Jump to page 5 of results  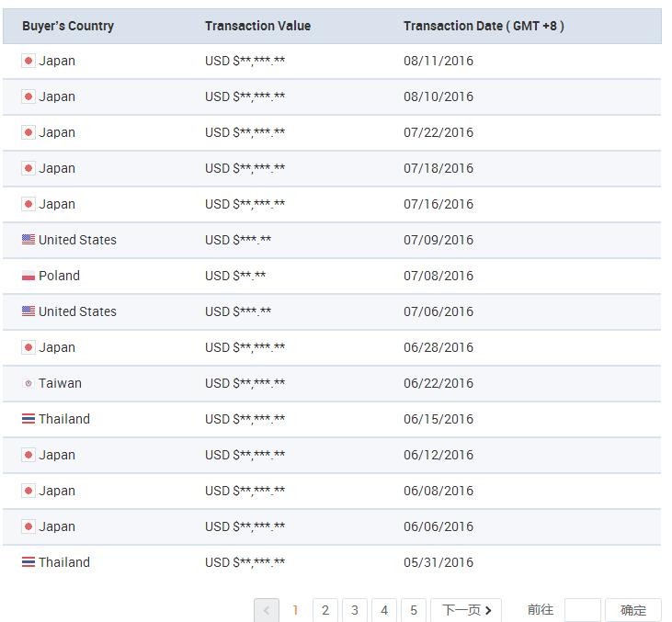coord(414,610)
